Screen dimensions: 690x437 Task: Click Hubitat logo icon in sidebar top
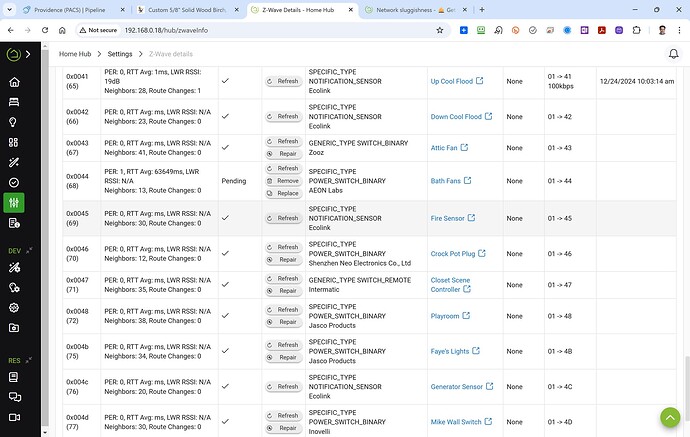(x=14, y=54)
